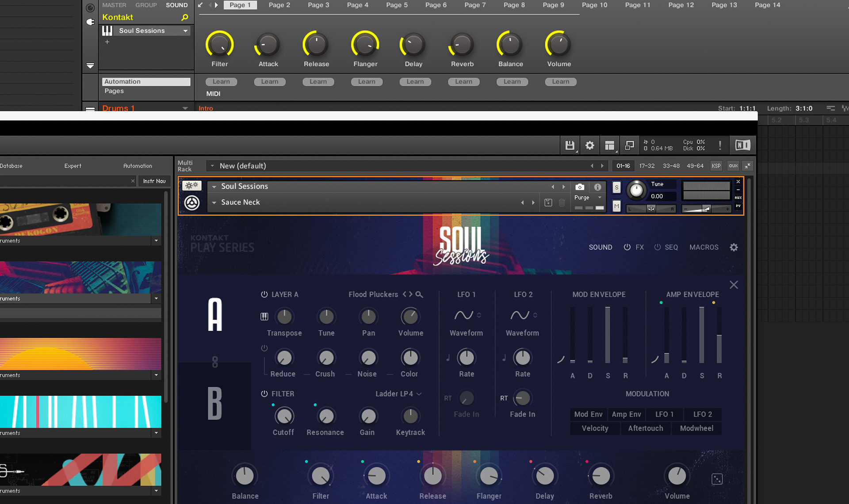This screenshot has height=504, width=849.
Task: Toggle the FILTER power button
Action: [264, 393]
